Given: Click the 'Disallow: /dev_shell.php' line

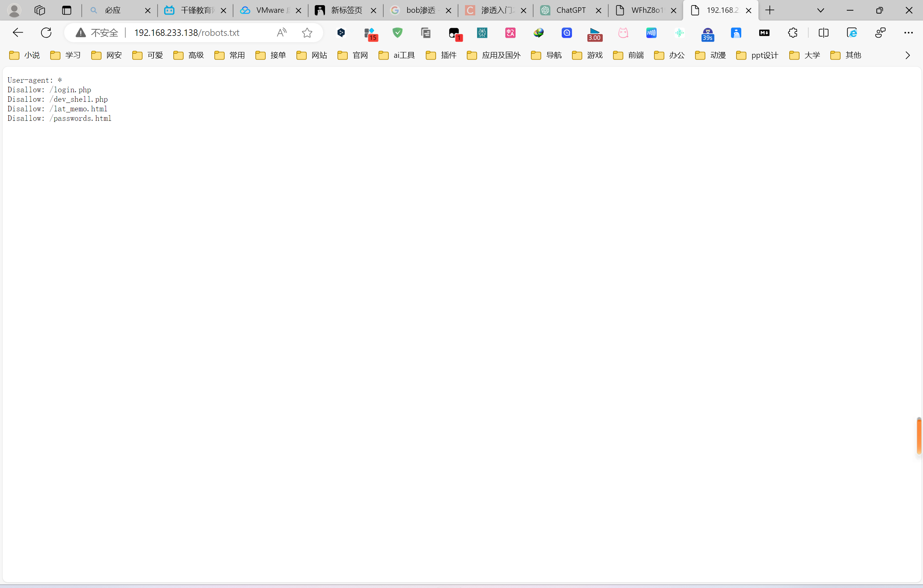Looking at the screenshot, I should tap(58, 99).
